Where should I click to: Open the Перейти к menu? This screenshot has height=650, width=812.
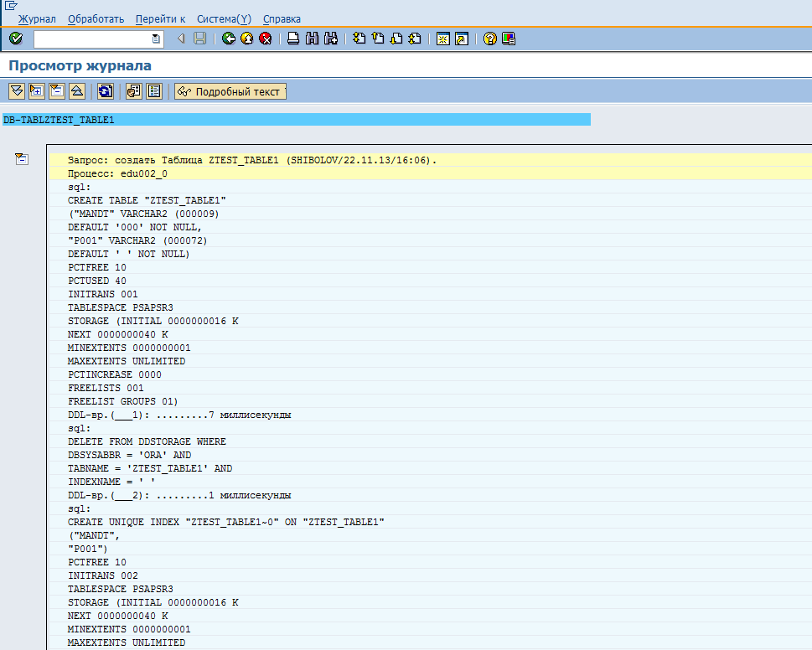pyautogui.click(x=160, y=18)
